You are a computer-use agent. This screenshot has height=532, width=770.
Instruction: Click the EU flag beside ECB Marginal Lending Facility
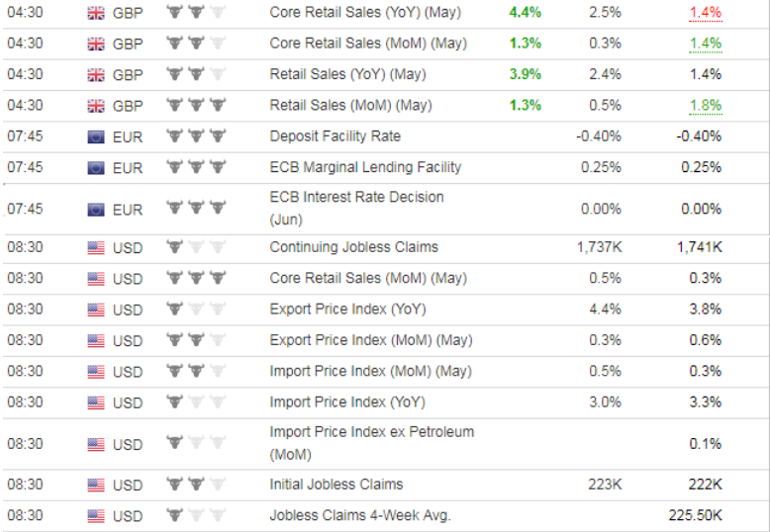[96, 168]
